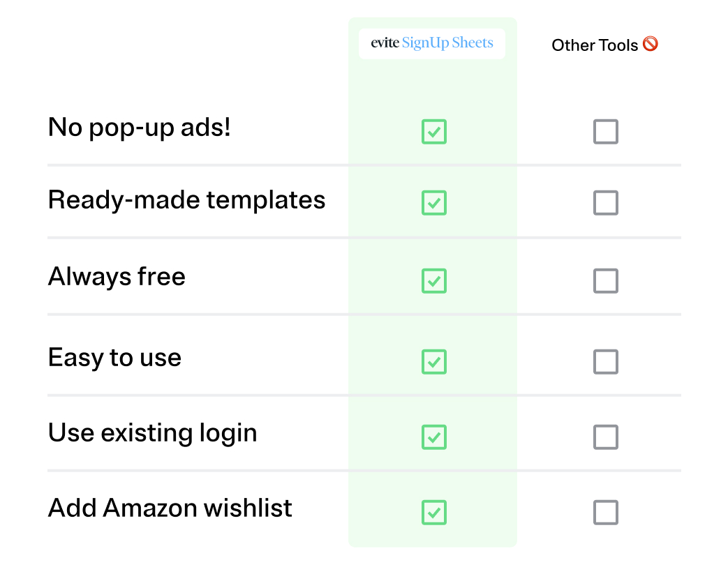
Task: Toggle the green checkbox for Easy to use
Action: tap(434, 361)
